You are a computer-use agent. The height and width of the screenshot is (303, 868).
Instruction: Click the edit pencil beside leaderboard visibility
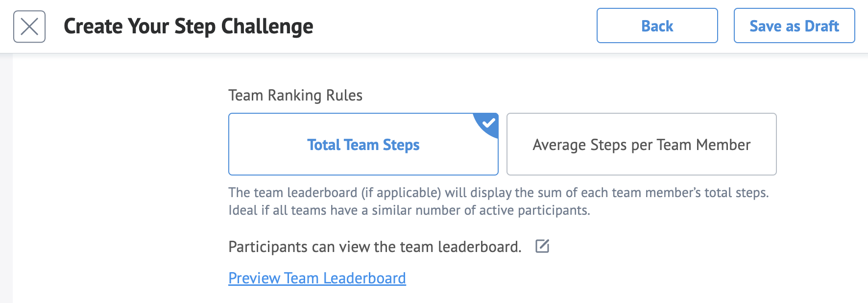tap(542, 246)
